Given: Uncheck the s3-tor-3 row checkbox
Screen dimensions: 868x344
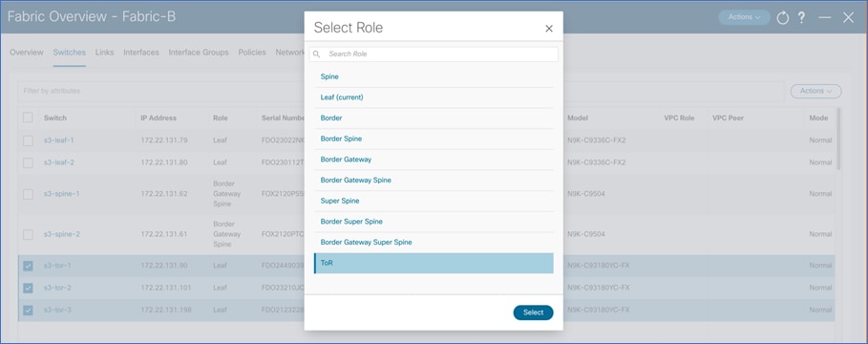Looking at the screenshot, I should (28, 311).
